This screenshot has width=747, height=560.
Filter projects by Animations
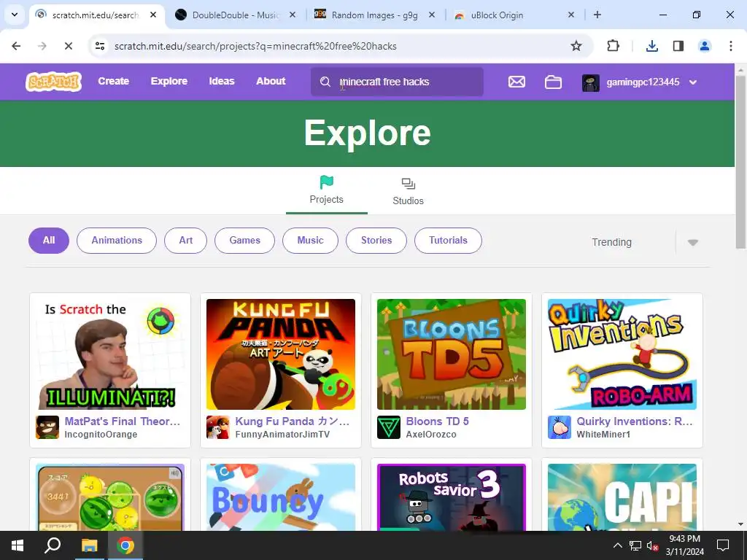[117, 241]
